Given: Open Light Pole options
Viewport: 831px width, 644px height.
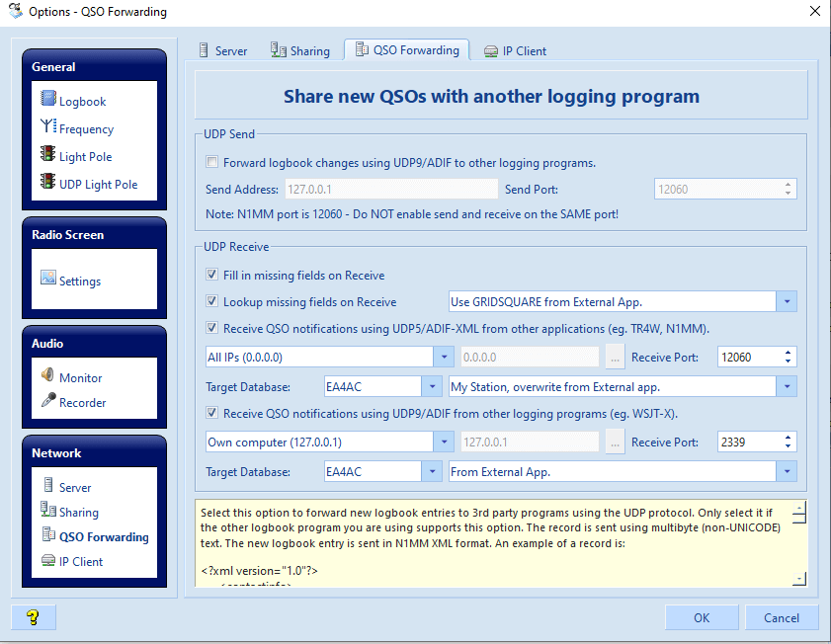Looking at the screenshot, I should tap(85, 156).
